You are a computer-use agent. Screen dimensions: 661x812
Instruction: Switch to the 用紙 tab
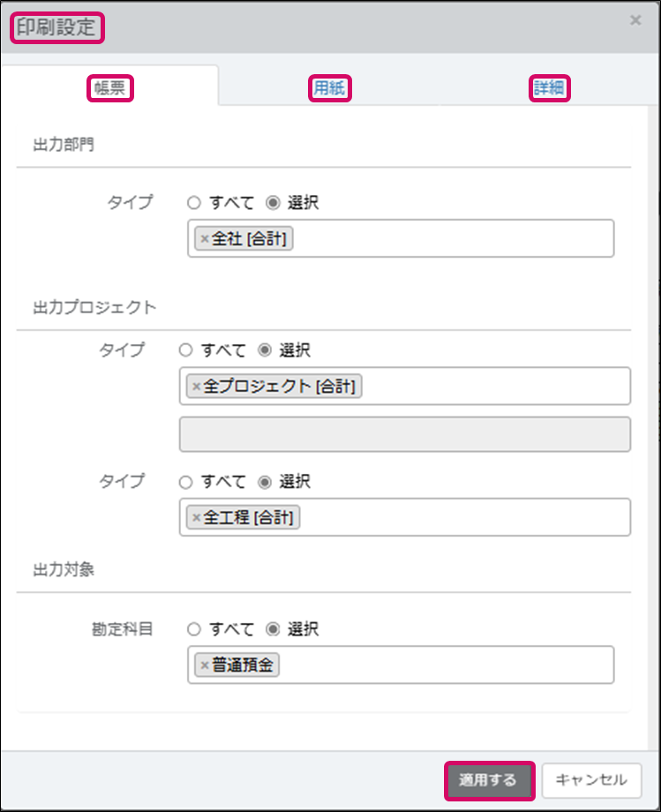pos(330,88)
